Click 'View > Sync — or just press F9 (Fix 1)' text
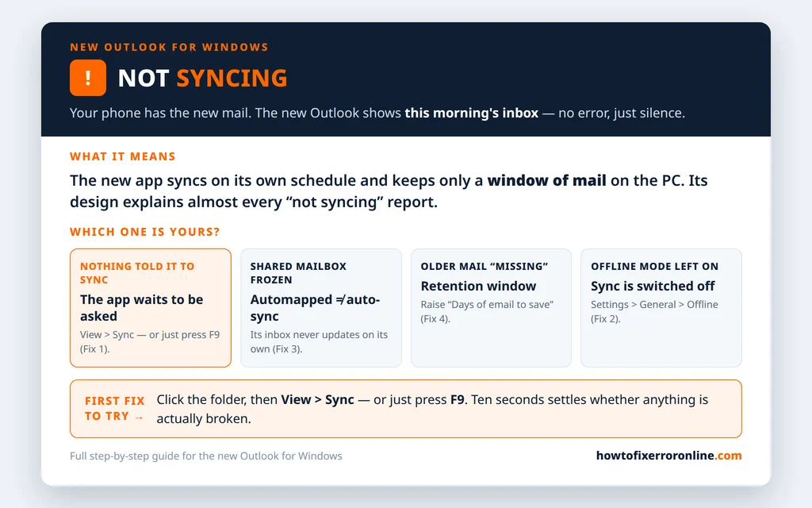The width and height of the screenshot is (812, 508). 150,341
